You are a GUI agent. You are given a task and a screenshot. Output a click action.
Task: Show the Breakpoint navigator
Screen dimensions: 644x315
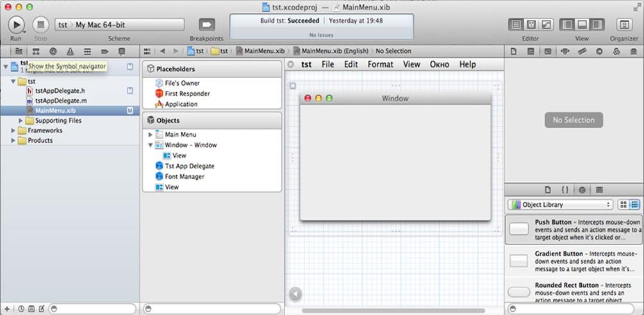[x=104, y=51]
